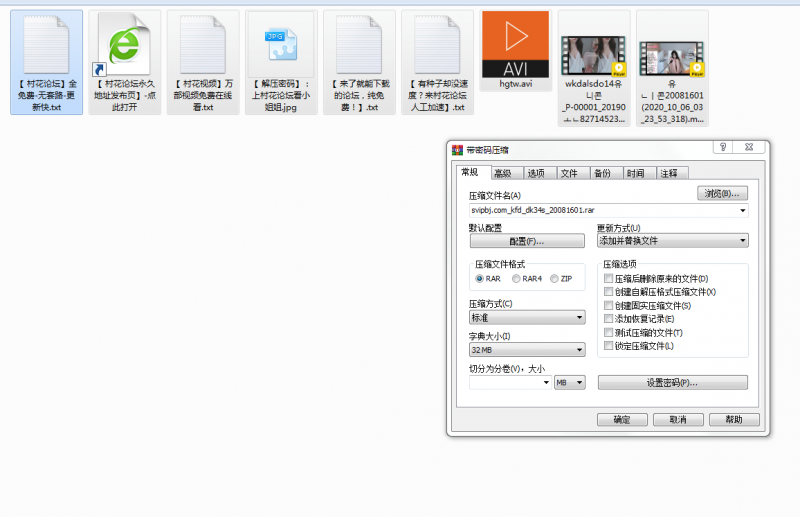
Task: Select the 【有种子却没速度 txt file icon
Action: coord(437,45)
